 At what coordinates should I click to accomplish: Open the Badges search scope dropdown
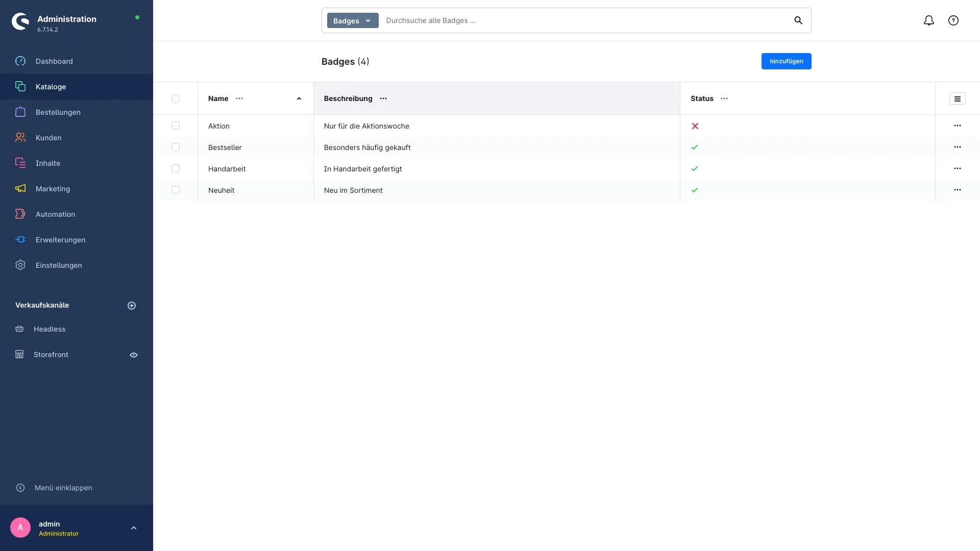353,20
